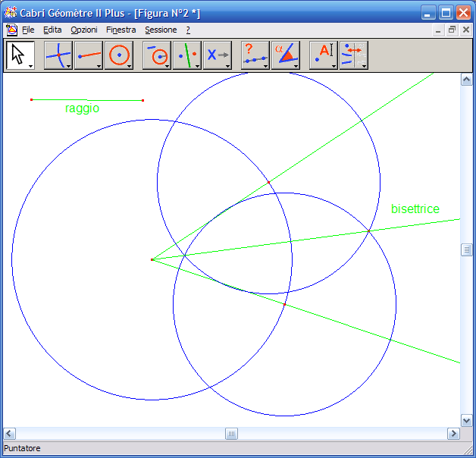Viewport: 476px width, 458px height.
Task: Open the Macro toolbox
Action: coord(218,55)
